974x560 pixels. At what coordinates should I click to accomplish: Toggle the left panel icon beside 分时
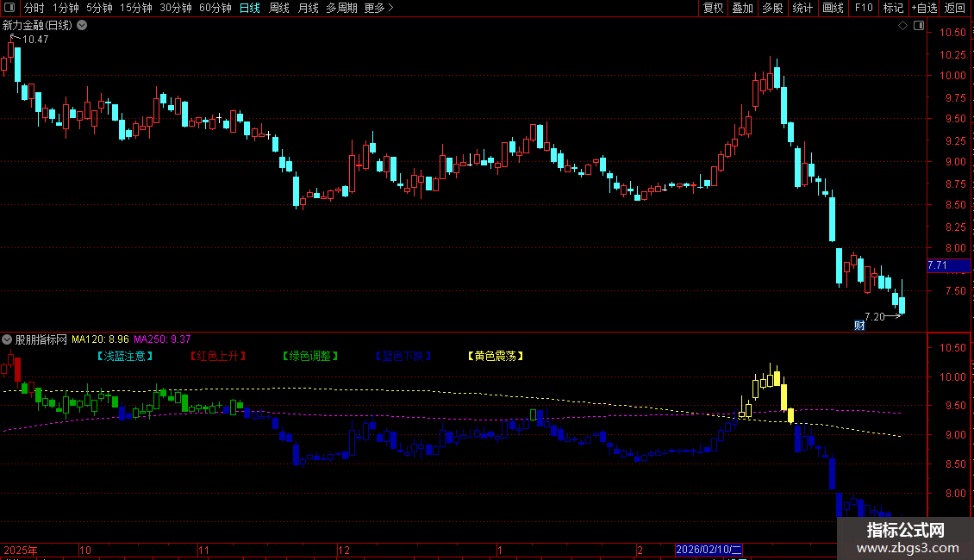9,8
